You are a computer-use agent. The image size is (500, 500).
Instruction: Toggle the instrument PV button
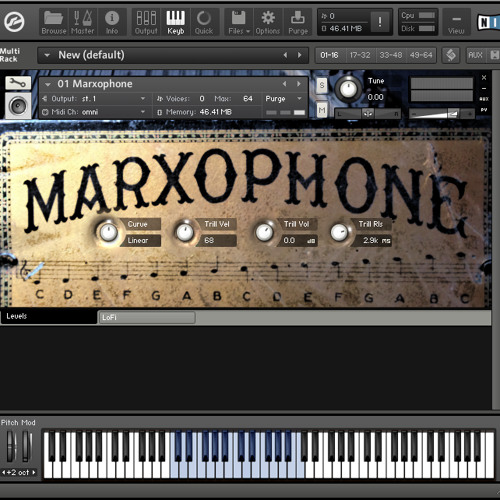484,110
